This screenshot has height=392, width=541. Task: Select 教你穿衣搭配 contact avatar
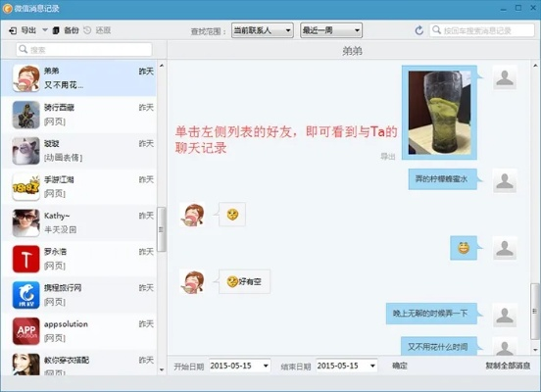[26, 364]
